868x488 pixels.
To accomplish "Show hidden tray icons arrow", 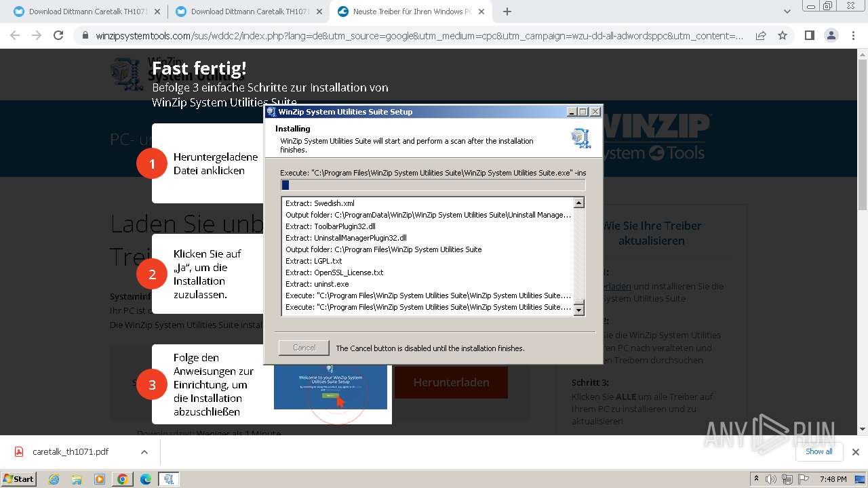I will click(756, 479).
